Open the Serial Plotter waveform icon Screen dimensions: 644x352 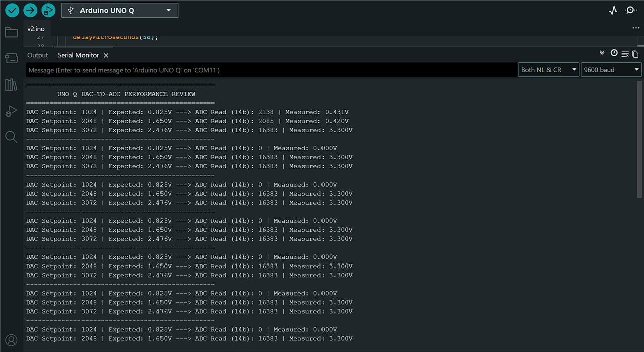pyautogui.click(x=613, y=10)
